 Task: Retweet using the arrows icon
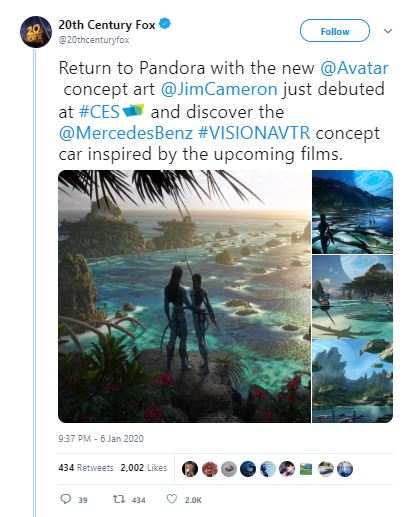pos(119,499)
